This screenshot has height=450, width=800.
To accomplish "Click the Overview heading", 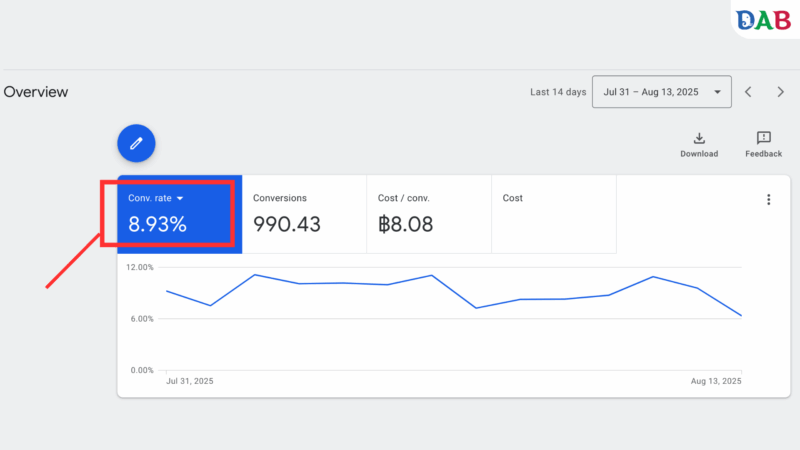I will [x=36, y=92].
